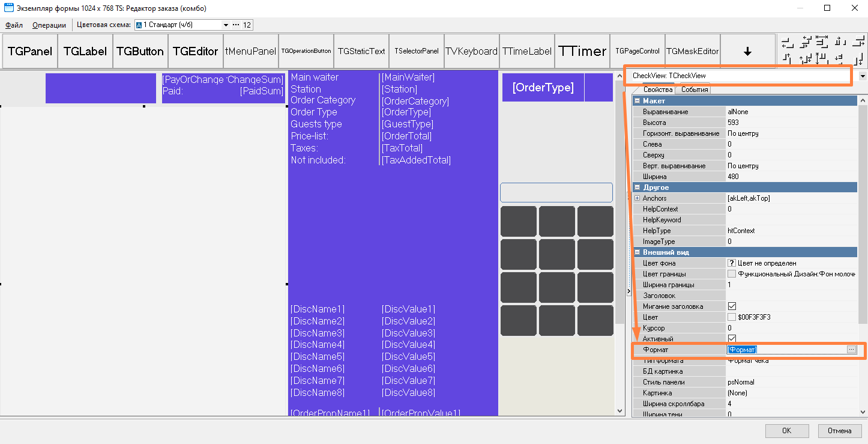The image size is (868, 444).
Task: Open the CheckView component selector dropdown
Action: pos(863,76)
